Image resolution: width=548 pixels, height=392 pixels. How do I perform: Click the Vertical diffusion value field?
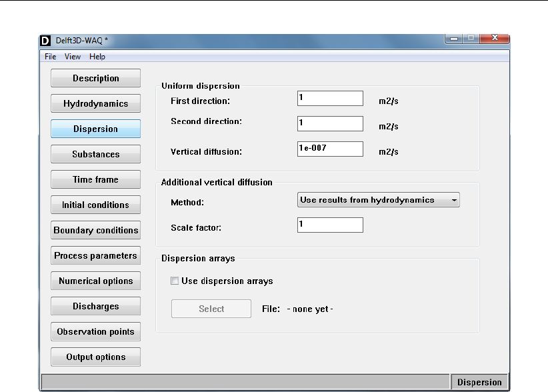pyautogui.click(x=330, y=149)
